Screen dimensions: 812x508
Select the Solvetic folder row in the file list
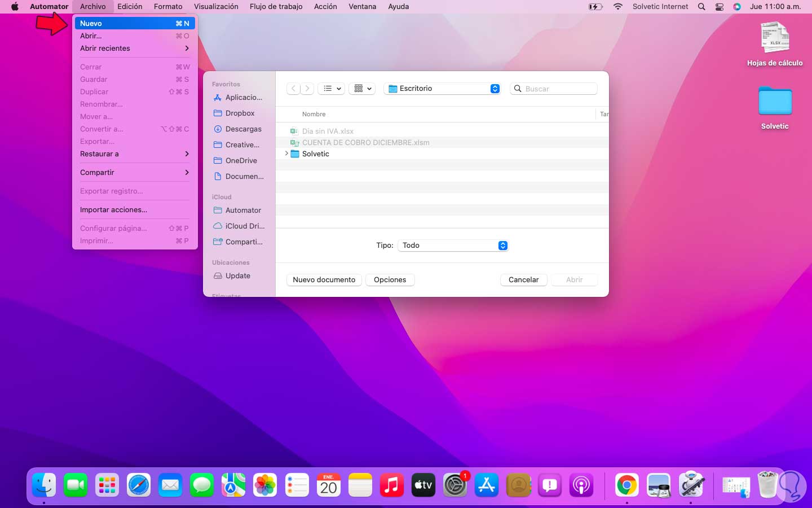[442, 154]
